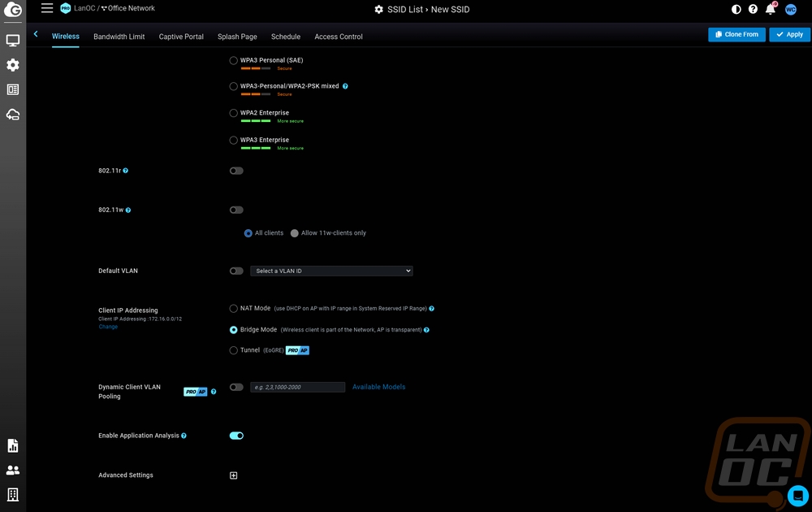Click the users icon in sidebar
The height and width of the screenshot is (512, 812).
[x=13, y=470]
